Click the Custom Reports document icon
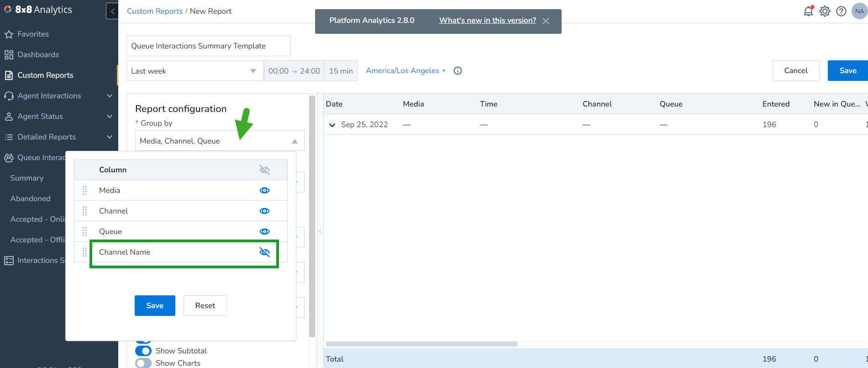Screen dimensions: 868x368 [x=9, y=75]
